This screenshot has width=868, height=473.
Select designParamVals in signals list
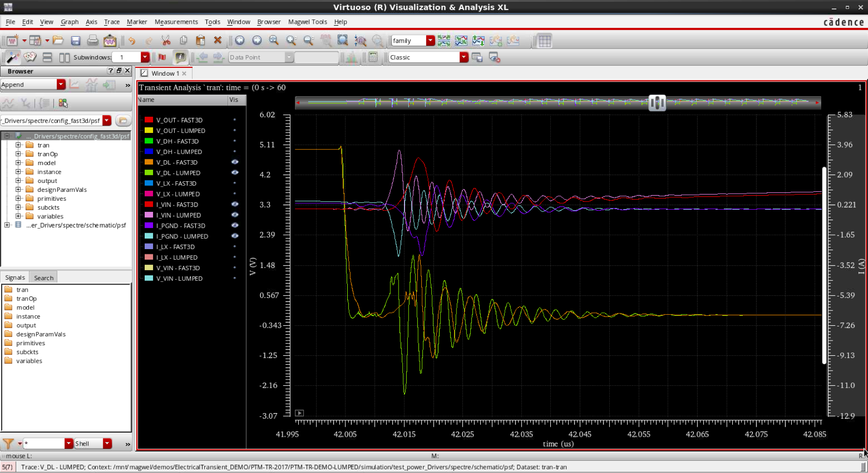click(x=41, y=334)
